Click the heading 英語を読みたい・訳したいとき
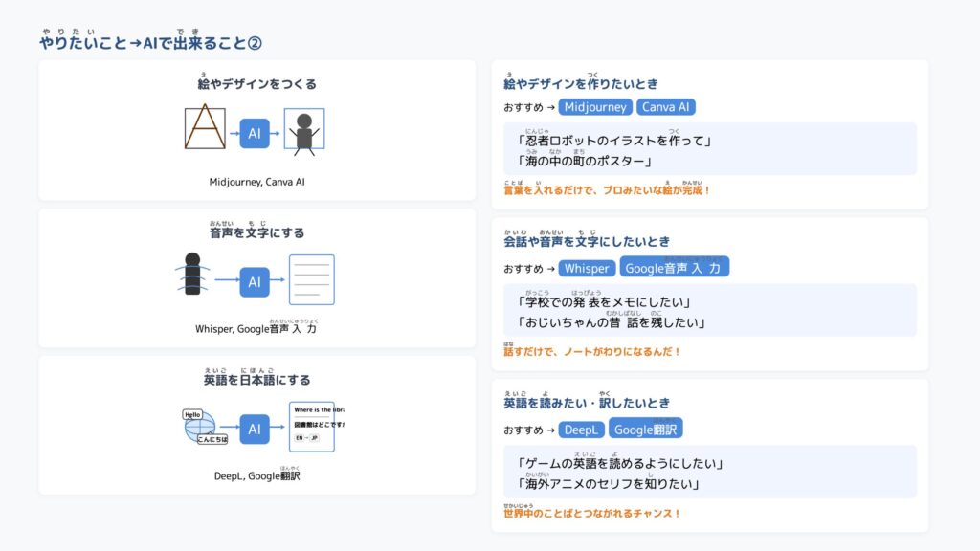The image size is (980, 551). click(x=587, y=401)
